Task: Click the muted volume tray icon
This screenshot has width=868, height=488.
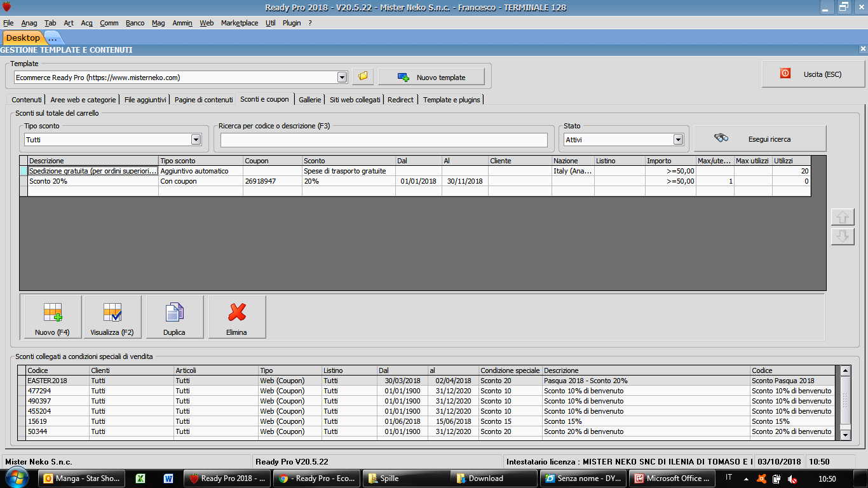Action: tap(792, 479)
